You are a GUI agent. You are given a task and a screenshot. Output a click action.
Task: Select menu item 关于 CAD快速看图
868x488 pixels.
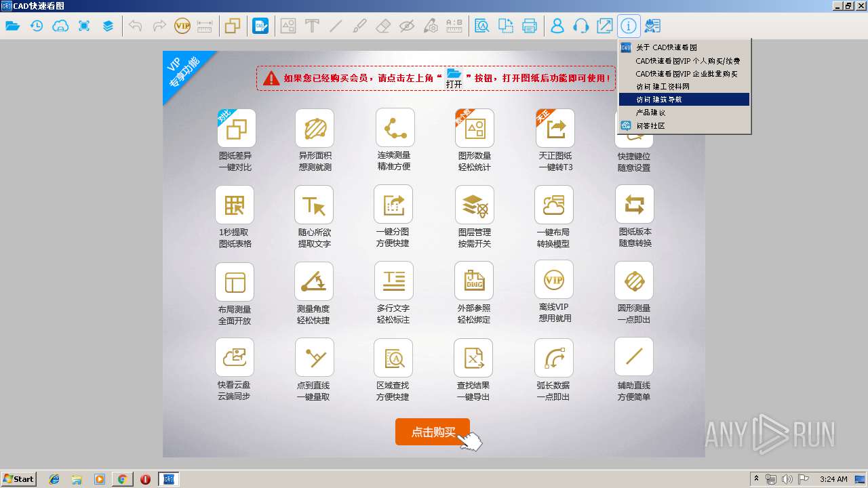[684, 47]
